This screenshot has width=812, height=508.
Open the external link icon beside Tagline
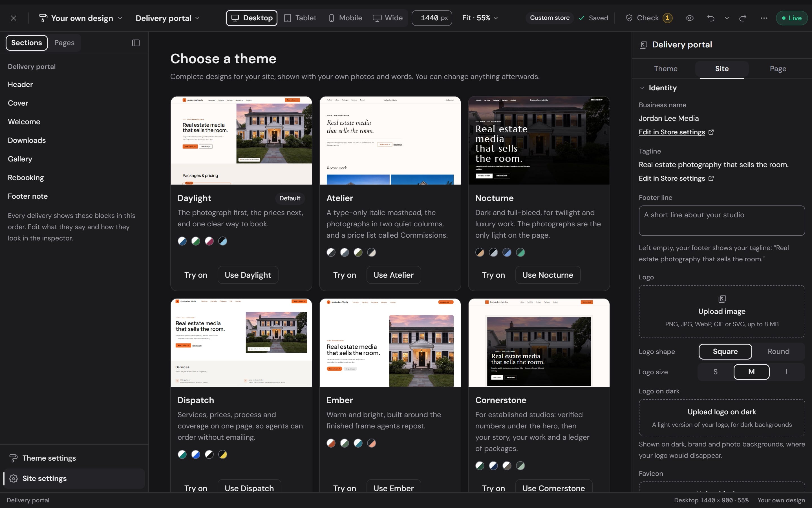pos(711,178)
